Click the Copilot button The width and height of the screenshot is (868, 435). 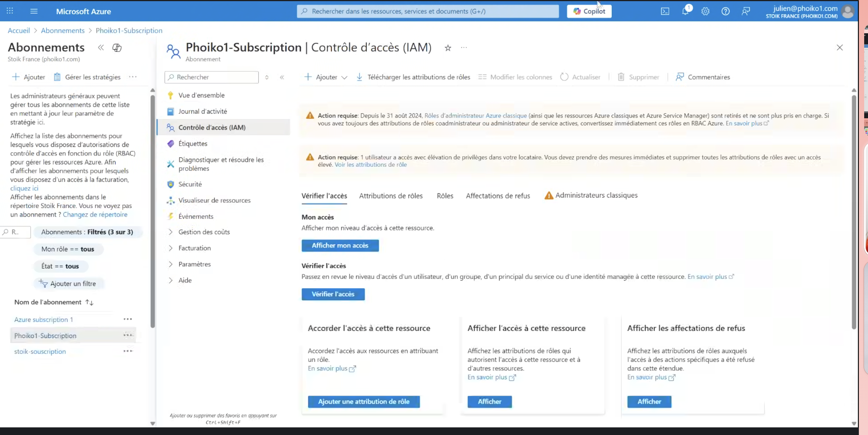point(589,11)
